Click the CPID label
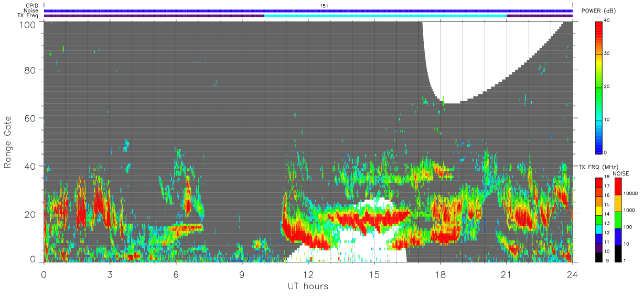Image resolution: width=644 pixels, height=297 pixels. click(x=33, y=5)
